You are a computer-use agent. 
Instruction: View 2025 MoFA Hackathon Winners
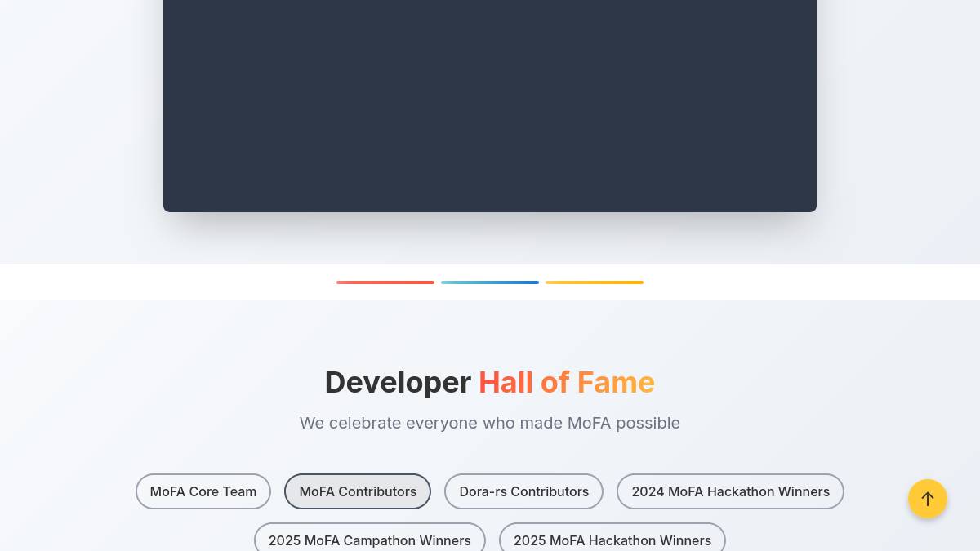coord(612,540)
